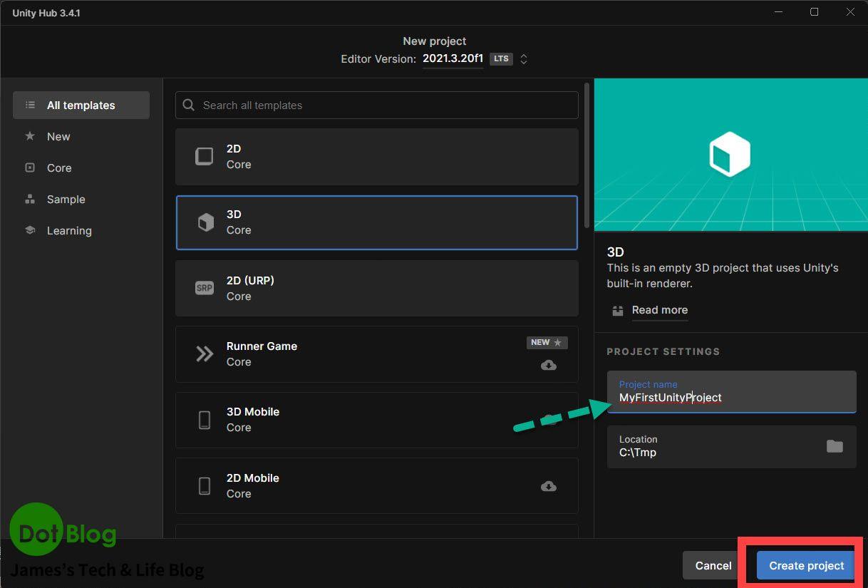Viewport: 868px width, 588px height.
Task: Expand the editor version chevron arrows
Action: 524,58
